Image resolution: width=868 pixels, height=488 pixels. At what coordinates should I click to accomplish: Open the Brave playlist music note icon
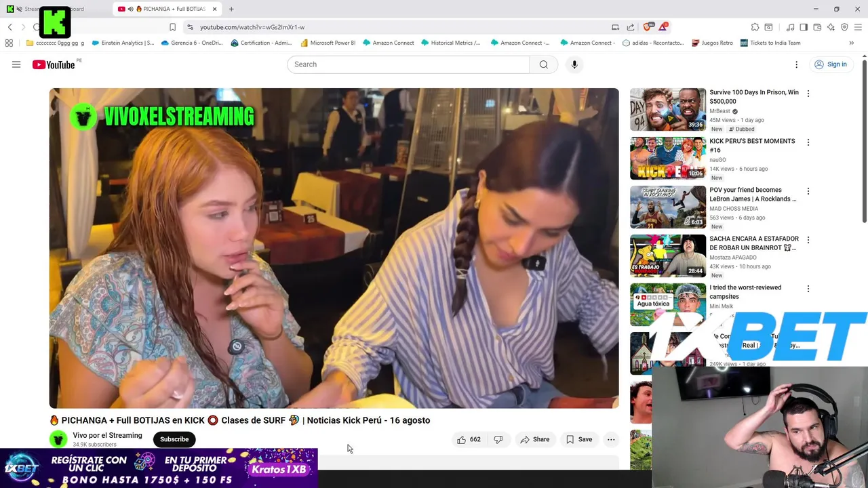coord(790,27)
